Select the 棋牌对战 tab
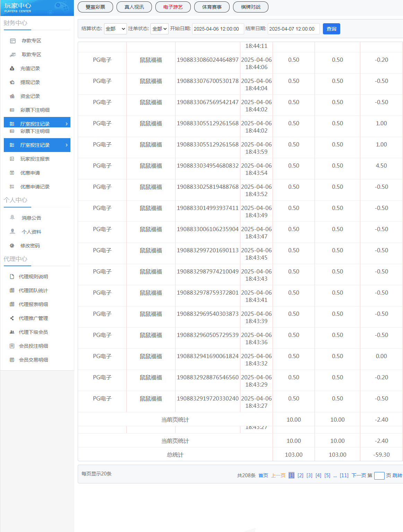 tap(251, 7)
